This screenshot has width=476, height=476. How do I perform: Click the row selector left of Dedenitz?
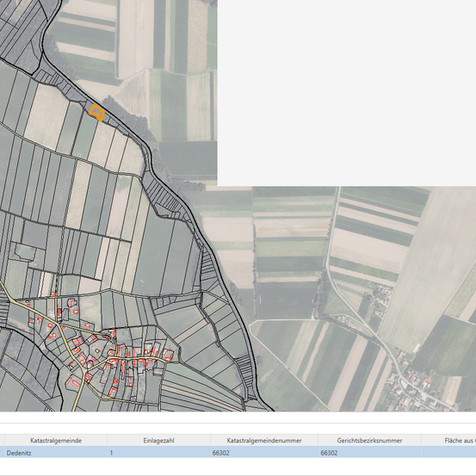2,453
